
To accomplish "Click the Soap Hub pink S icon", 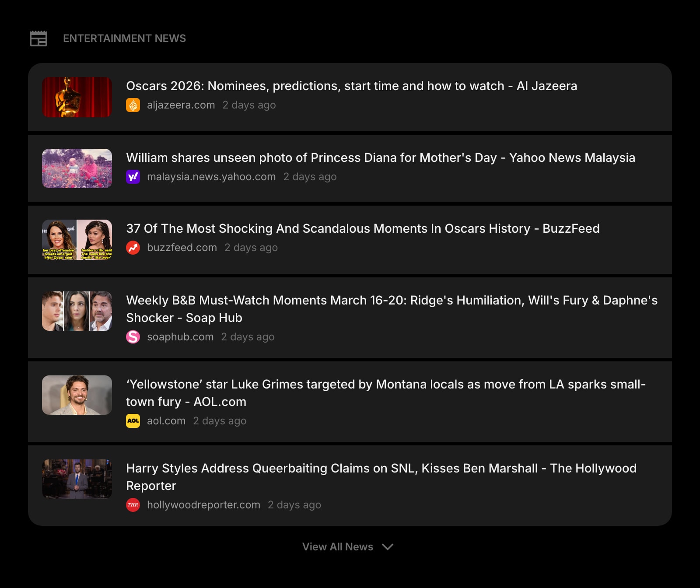I will (x=133, y=337).
